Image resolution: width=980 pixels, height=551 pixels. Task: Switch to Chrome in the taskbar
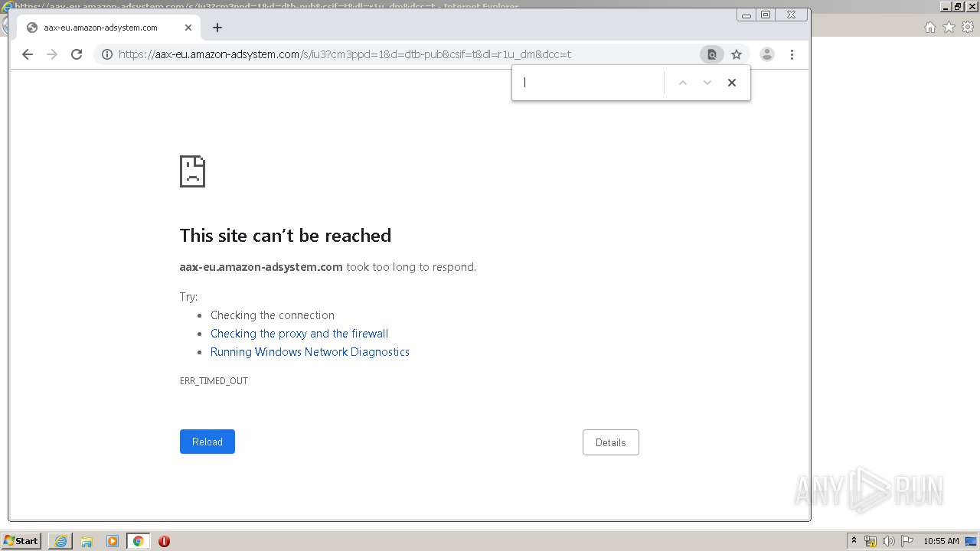138,541
